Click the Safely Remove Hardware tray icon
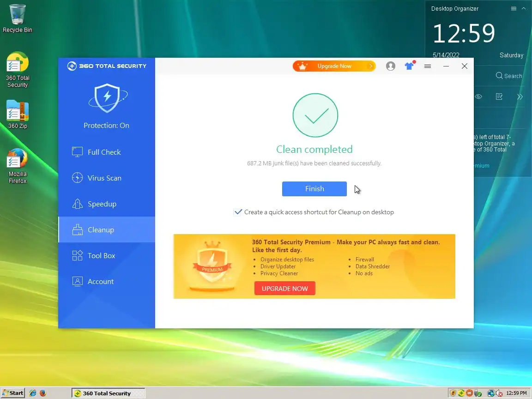The height and width of the screenshot is (399, 532). [x=478, y=393]
